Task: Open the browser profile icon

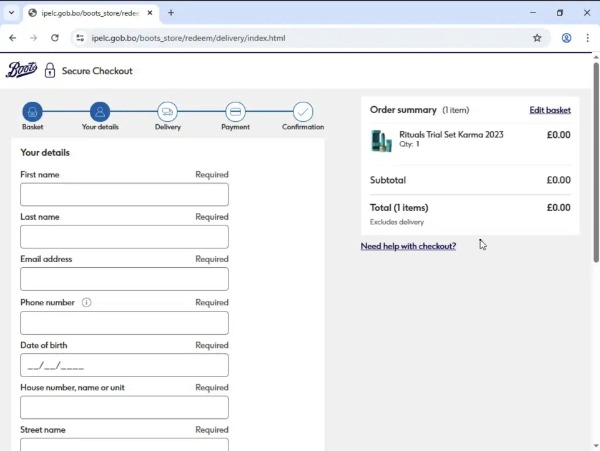Action: tap(566, 38)
